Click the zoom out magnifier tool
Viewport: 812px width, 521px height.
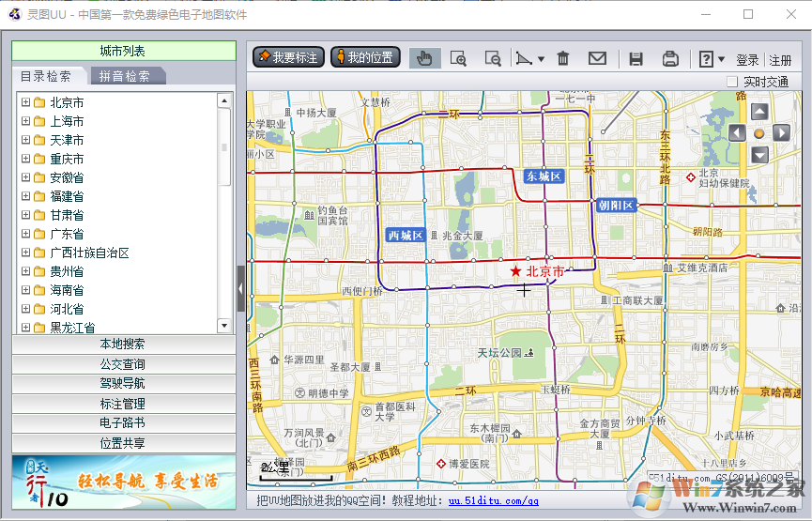click(x=492, y=58)
